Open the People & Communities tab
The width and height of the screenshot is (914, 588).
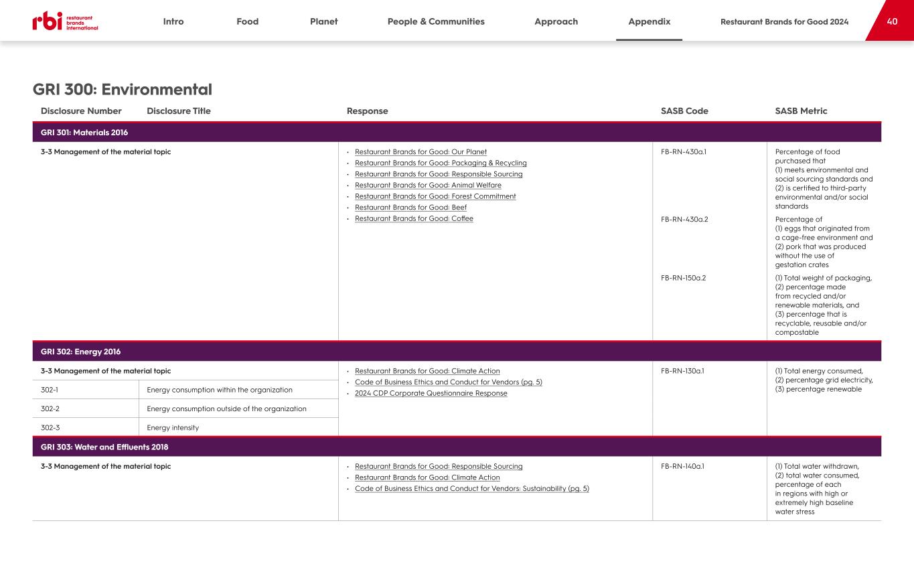pos(436,21)
